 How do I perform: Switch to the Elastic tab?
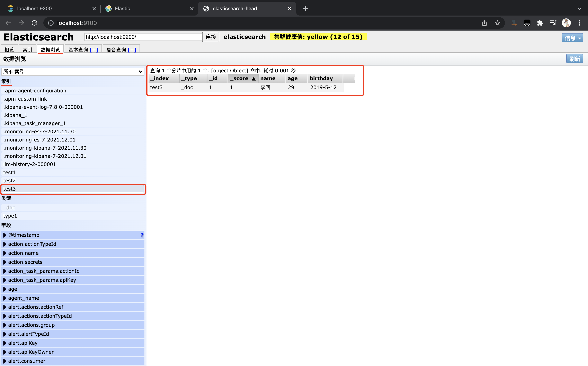point(149,9)
